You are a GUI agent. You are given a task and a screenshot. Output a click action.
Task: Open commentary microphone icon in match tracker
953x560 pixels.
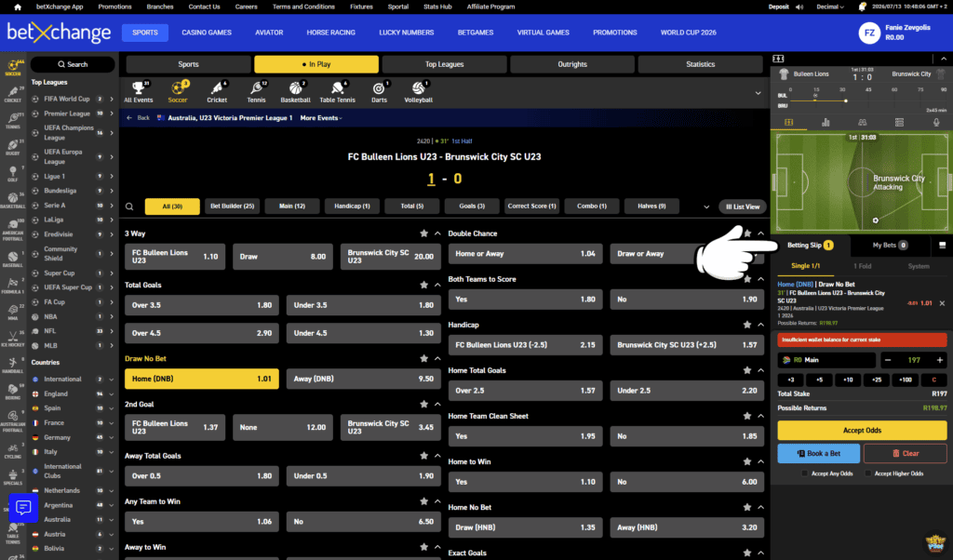pyautogui.click(x=936, y=122)
